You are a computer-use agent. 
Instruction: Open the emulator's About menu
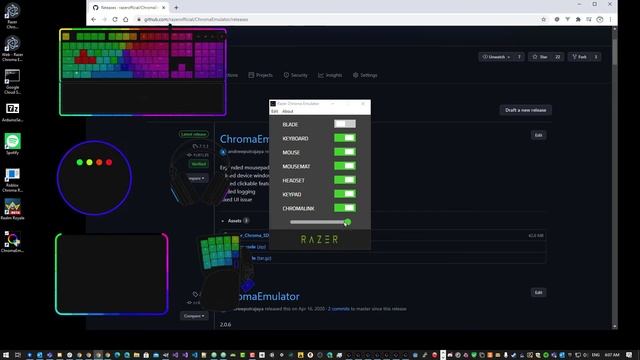point(288,111)
